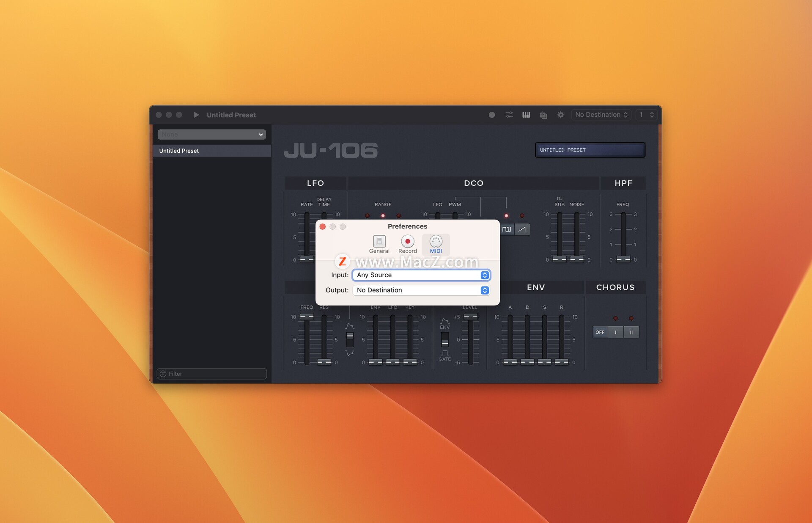Click the lit LED above pulse waveform

click(506, 216)
